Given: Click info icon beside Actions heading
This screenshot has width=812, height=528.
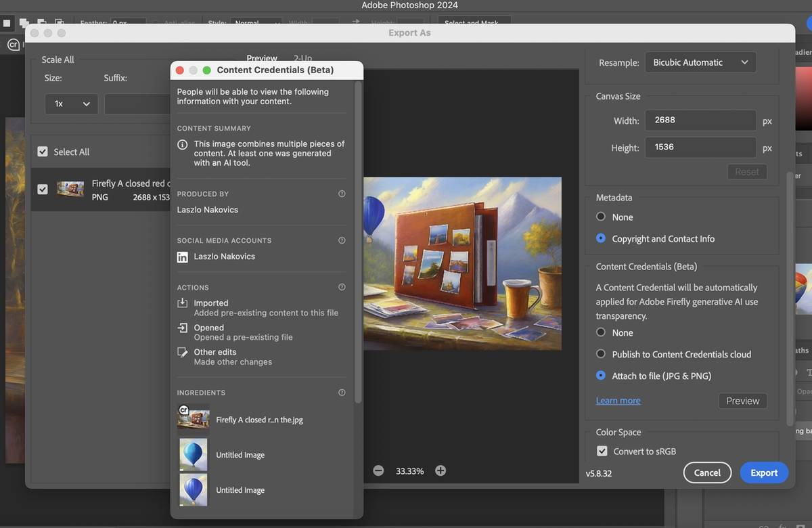Looking at the screenshot, I should (342, 287).
